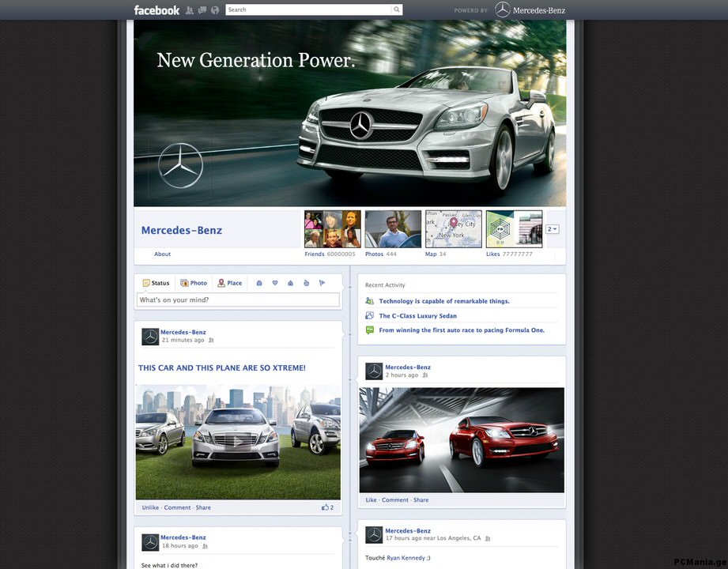Switch composer to Status tab
This screenshot has width=728, height=569.
(x=156, y=283)
